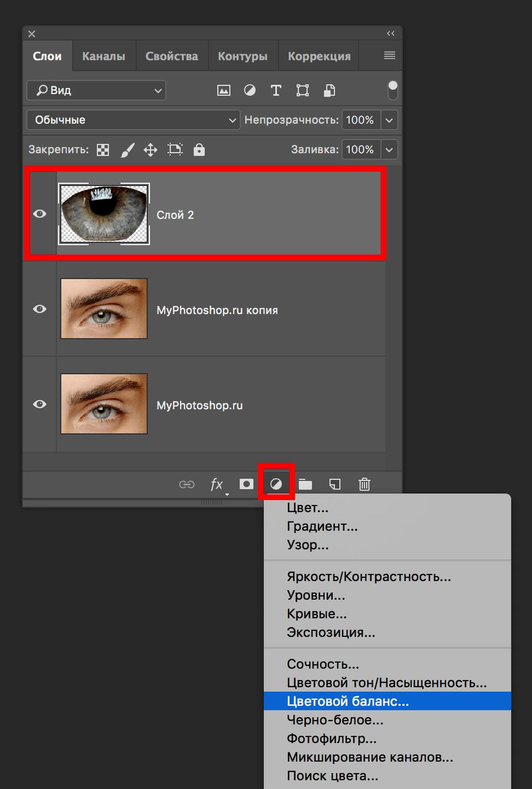Open the adjustment layer menu
This screenshot has height=789, width=532.
click(x=276, y=484)
